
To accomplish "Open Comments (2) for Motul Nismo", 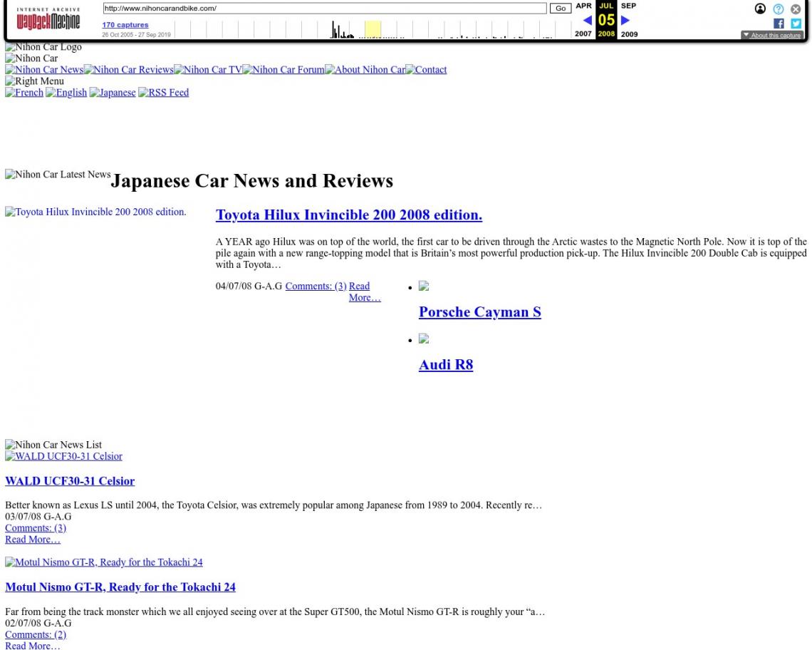I will [x=36, y=634].
